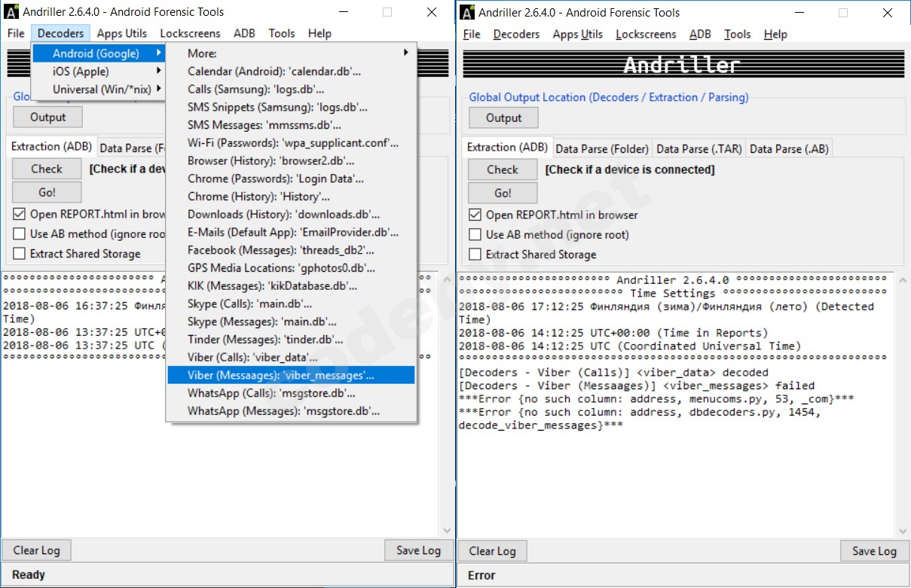Select WhatsApp (Messages) msgstore.db decoder

[x=292, y=411]
